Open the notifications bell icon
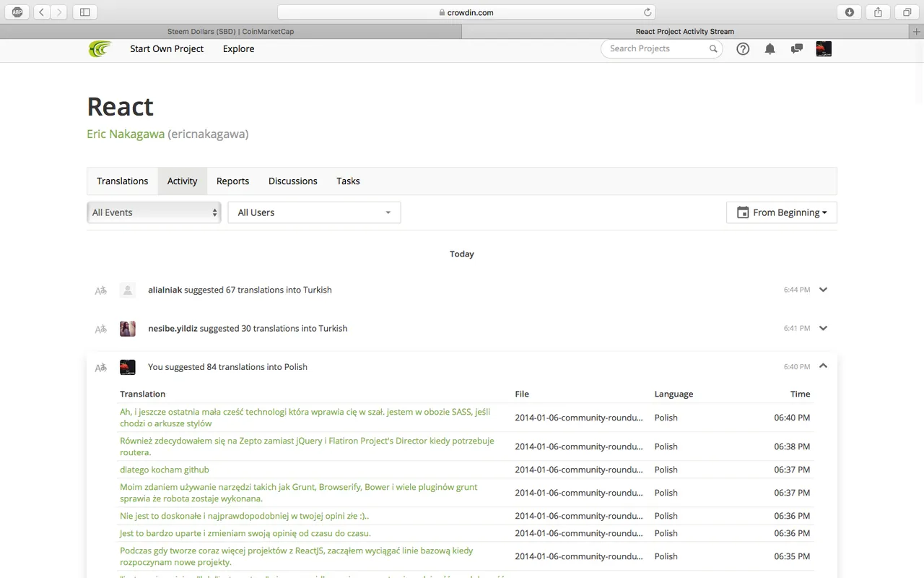Screen dimensions: 924x578 tap(770, 48)
